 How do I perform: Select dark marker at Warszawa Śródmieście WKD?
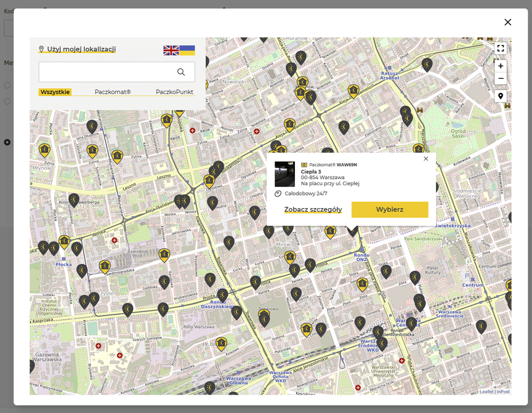point(382,344)
